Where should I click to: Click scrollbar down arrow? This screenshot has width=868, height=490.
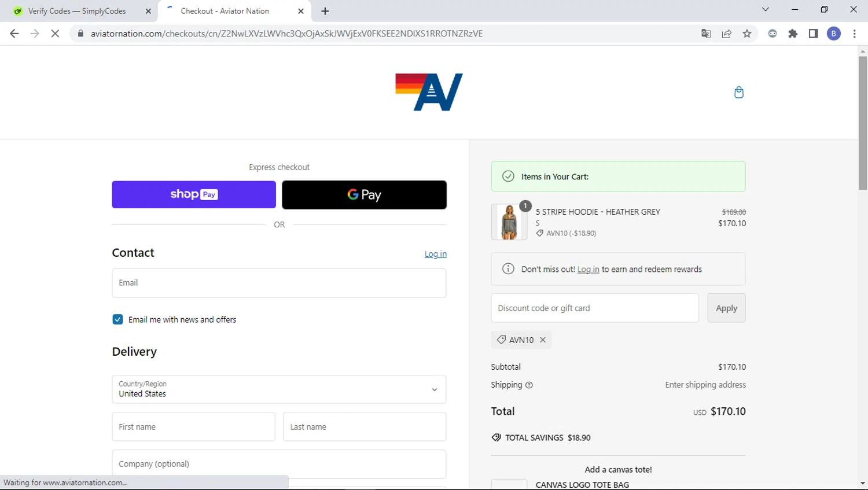click(x=863, y=484)
